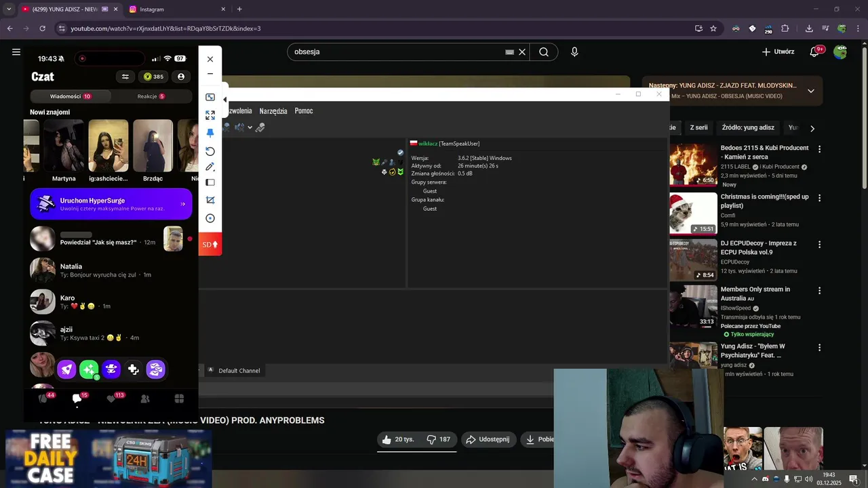Open the 385 coins balance button

153,77
